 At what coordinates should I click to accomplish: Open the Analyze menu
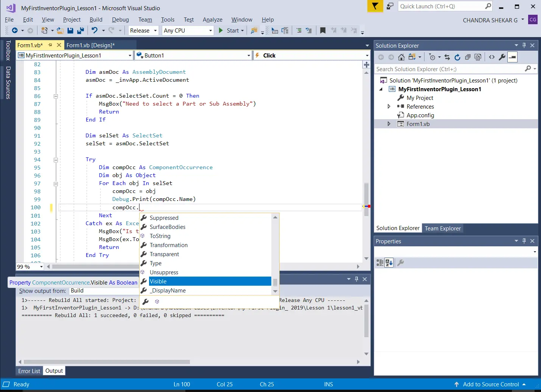coord(213,20)
